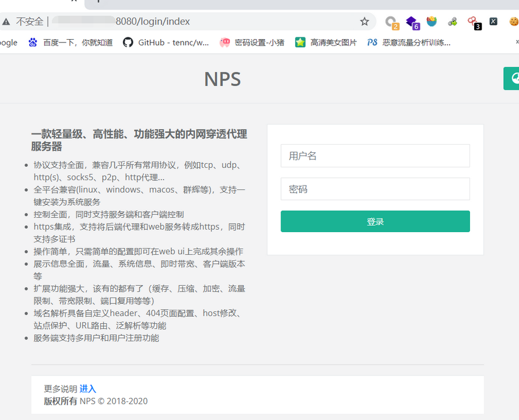The width and height of the screenshot is (519, 420).
Task: Click the 密码 input field
Action: point(376,189)
